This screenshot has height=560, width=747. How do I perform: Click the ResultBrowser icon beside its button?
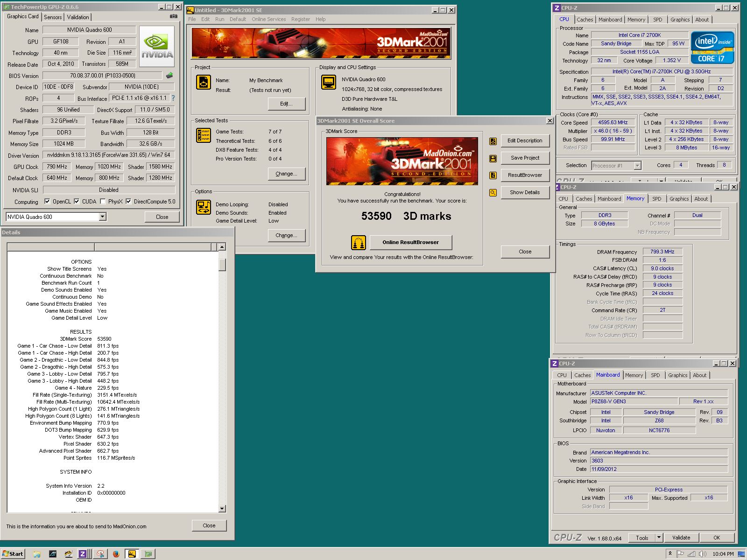click(493, 175)
